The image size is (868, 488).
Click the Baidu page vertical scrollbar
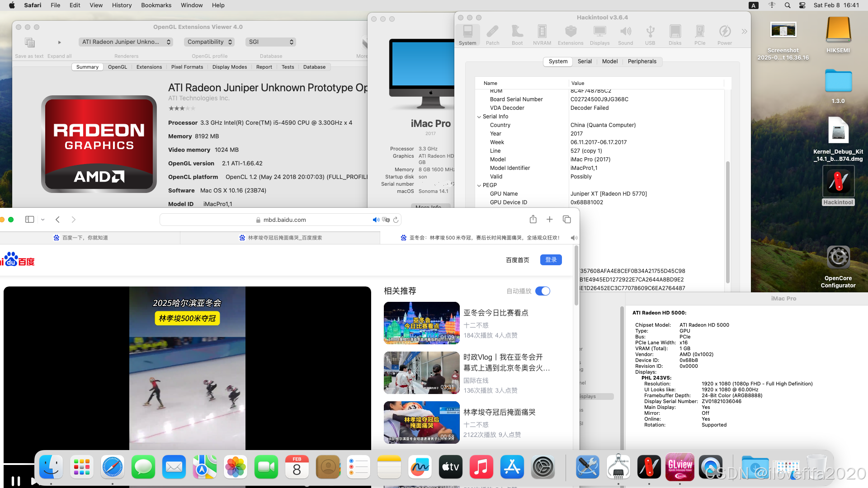(576, 276)
